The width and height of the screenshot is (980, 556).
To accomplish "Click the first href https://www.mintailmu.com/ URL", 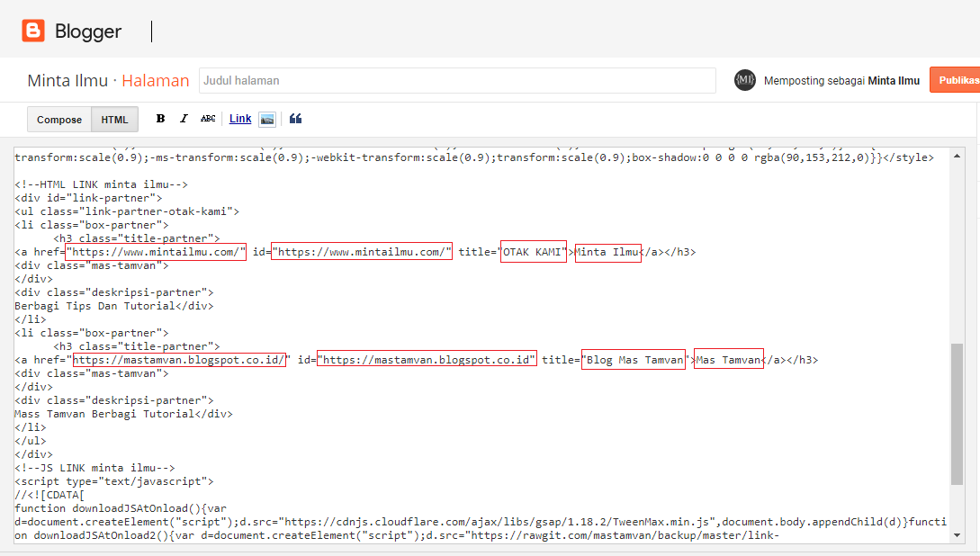I will tap(156, 252).
